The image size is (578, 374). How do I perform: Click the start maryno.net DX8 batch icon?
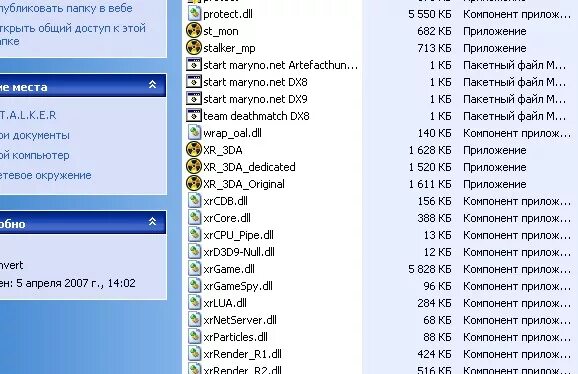pyautogui.click(x=194, y=82)
